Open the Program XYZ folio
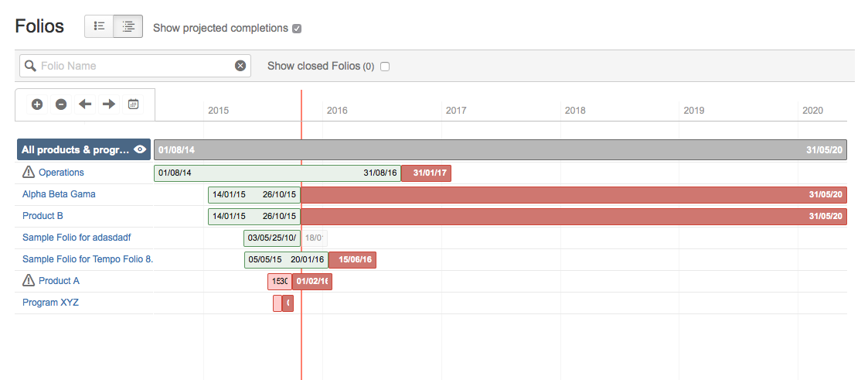 click(50, 303)
